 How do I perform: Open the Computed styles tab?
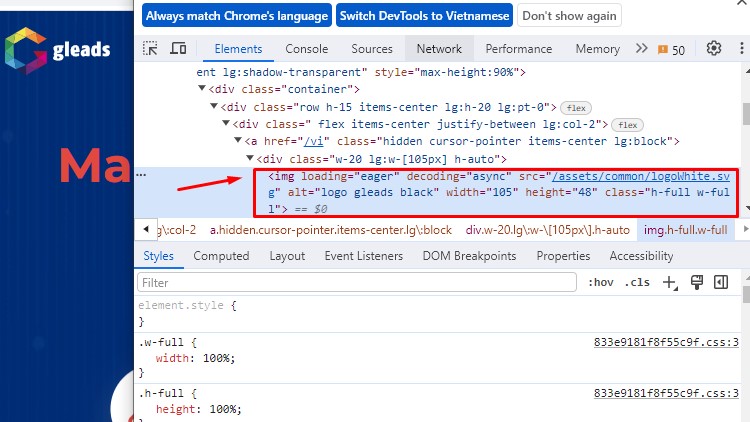coord(221,256)
